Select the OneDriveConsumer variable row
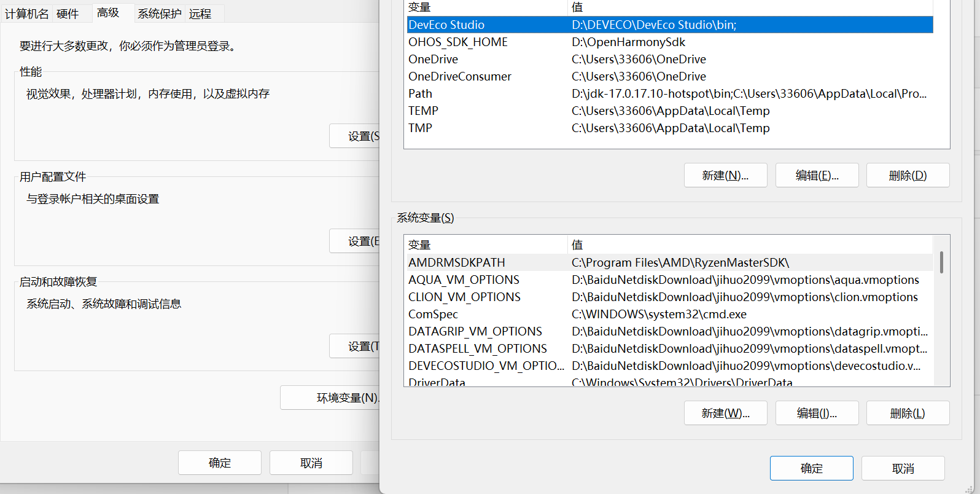Screen dimensions: 980x494 pos(670,76)
